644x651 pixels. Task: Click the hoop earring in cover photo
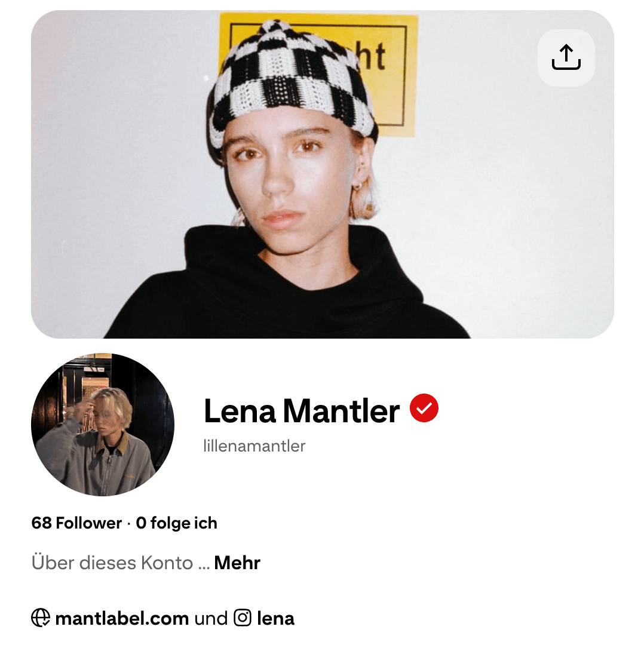pos(358,185)
